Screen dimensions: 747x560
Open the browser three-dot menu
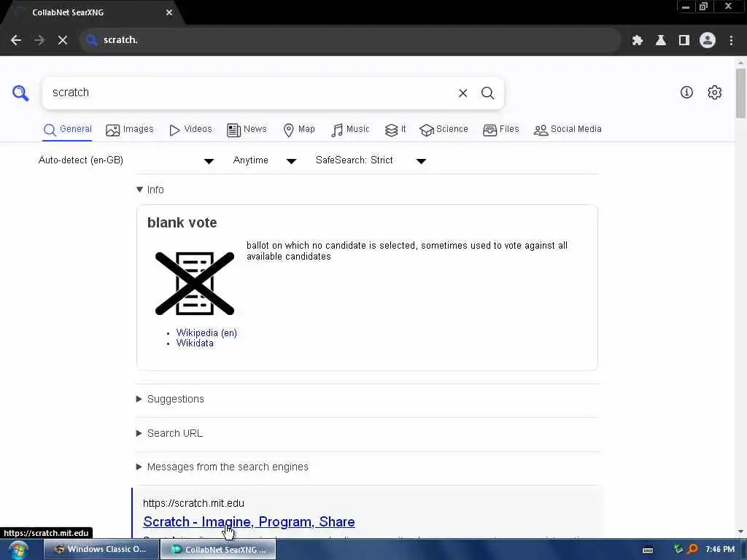[731, 41]
